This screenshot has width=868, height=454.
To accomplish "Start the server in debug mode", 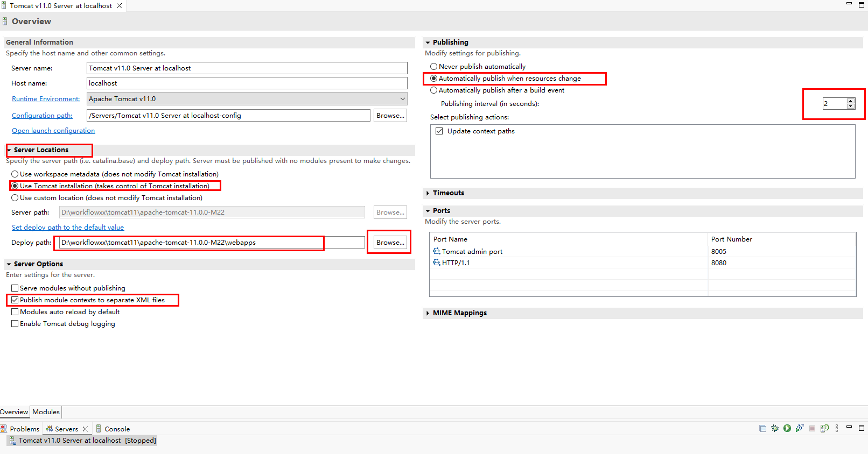I will pyautogui.click(x=775, y=429).
